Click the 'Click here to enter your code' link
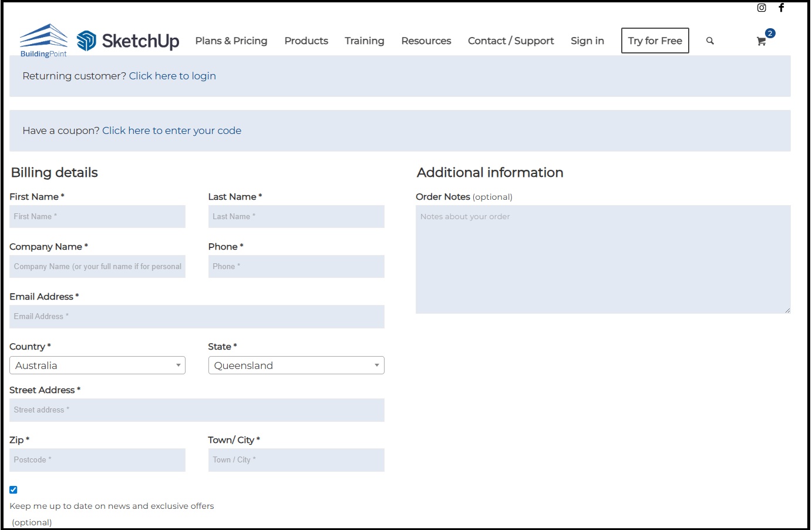This screenshot has width=812, height=530. [x=171, y=130]
